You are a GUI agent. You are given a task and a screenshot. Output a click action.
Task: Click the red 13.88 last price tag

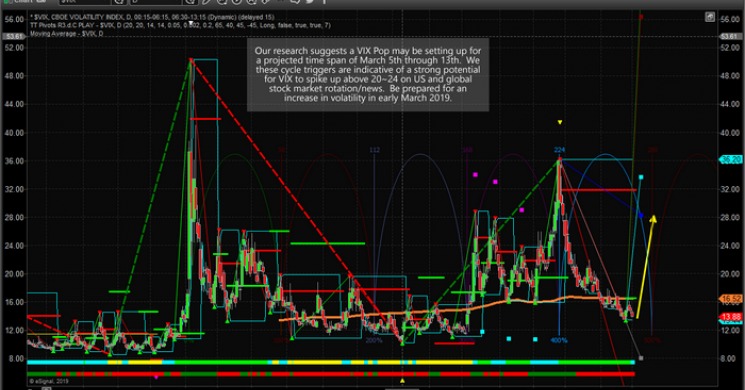click(731, 317)
